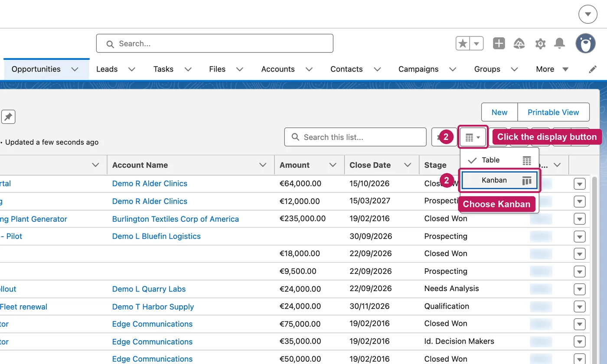This screenshot has width=607, height=364.
Task: Open the Leads tab
Action: point(107,69)
